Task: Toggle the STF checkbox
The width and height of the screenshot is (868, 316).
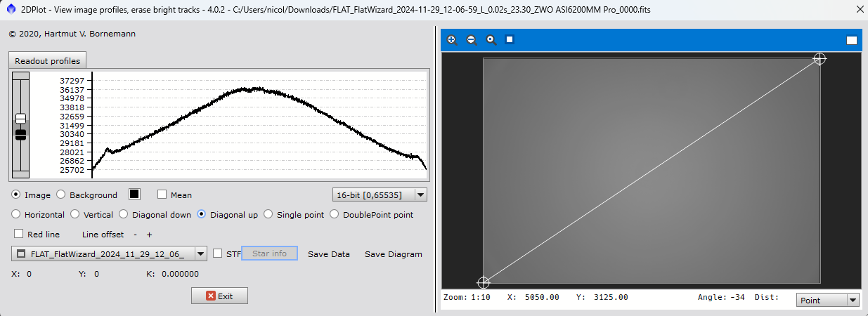Action: tap(218, 254)
